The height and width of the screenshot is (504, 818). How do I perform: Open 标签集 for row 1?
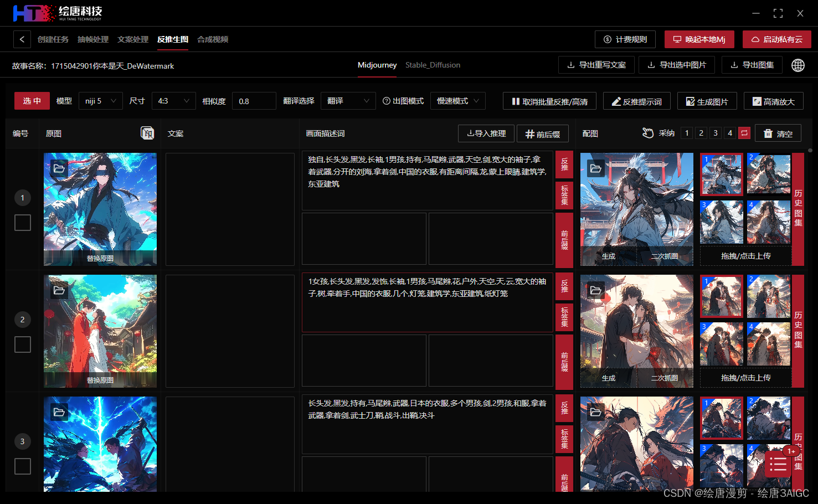(564, 196)
